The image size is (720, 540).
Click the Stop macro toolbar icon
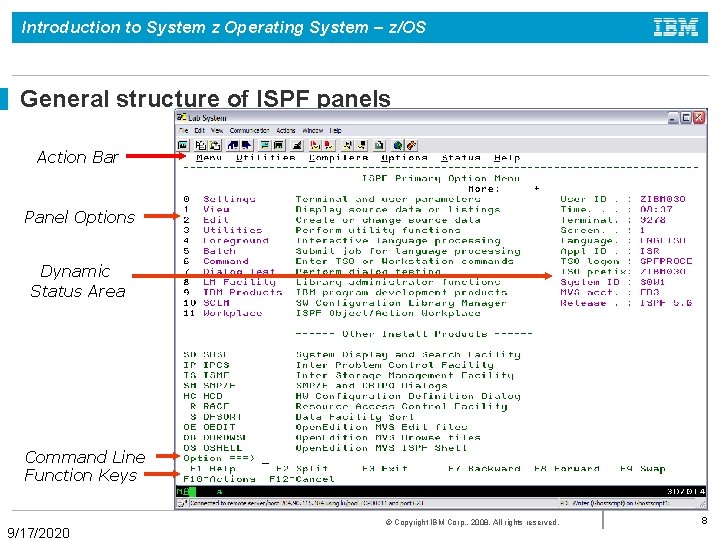click(329, 146)
